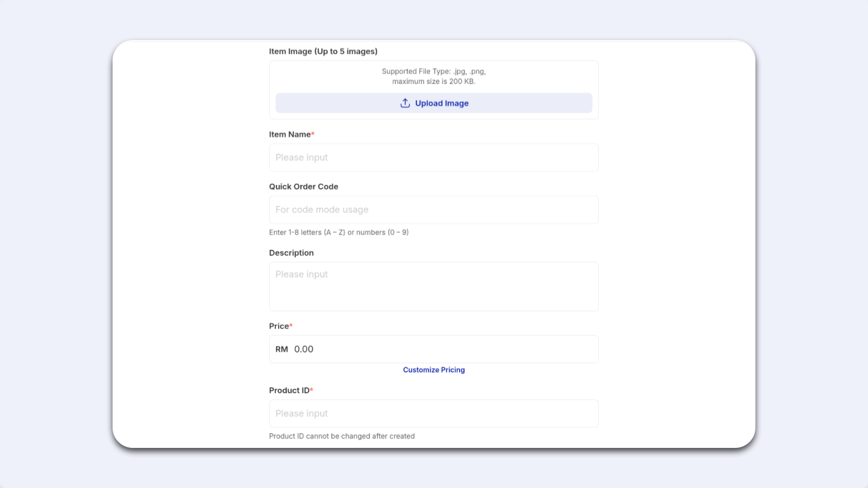Click the Description label
The height and width of the screenshot is (488, 868).
tap(292, 253)
